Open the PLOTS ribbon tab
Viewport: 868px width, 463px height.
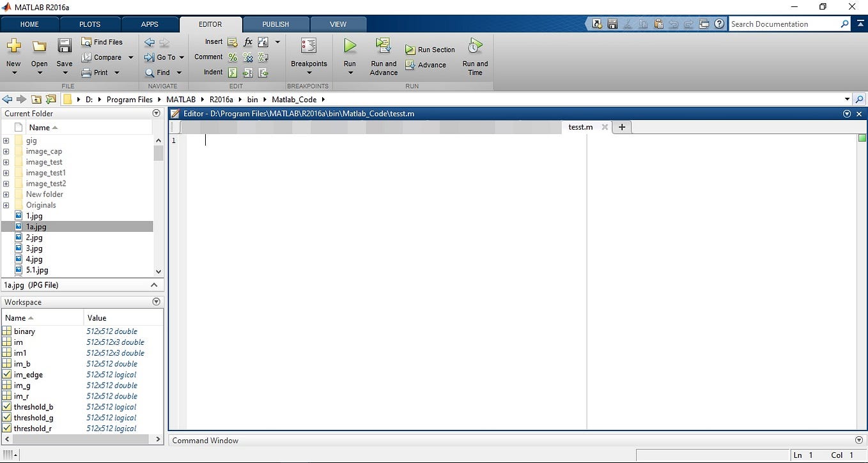click(89, 24)
